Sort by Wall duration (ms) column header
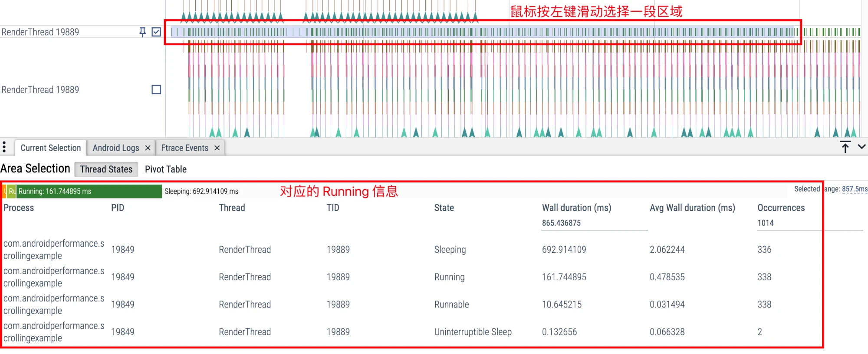Screen dimensions: 868x354 [x=576, y=208]
